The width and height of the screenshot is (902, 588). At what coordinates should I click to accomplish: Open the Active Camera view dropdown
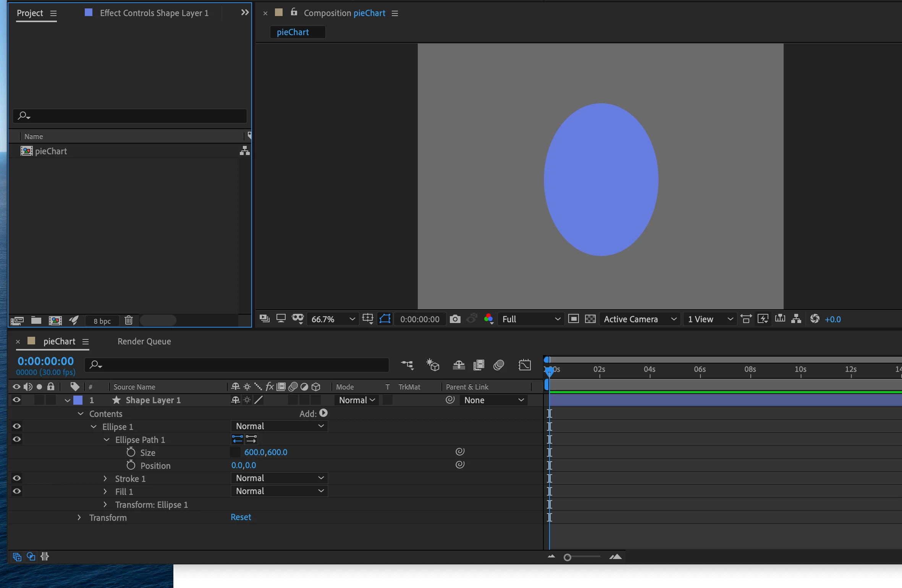(x=640, y=319)
